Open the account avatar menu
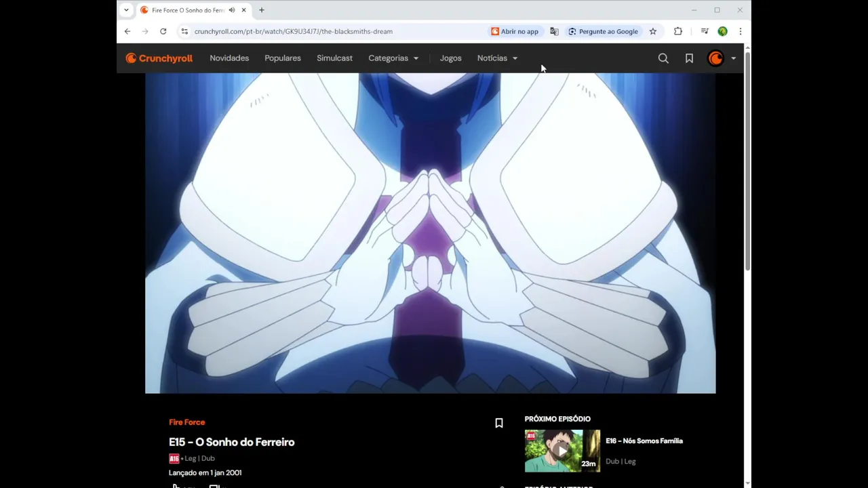 click(715, 58)
